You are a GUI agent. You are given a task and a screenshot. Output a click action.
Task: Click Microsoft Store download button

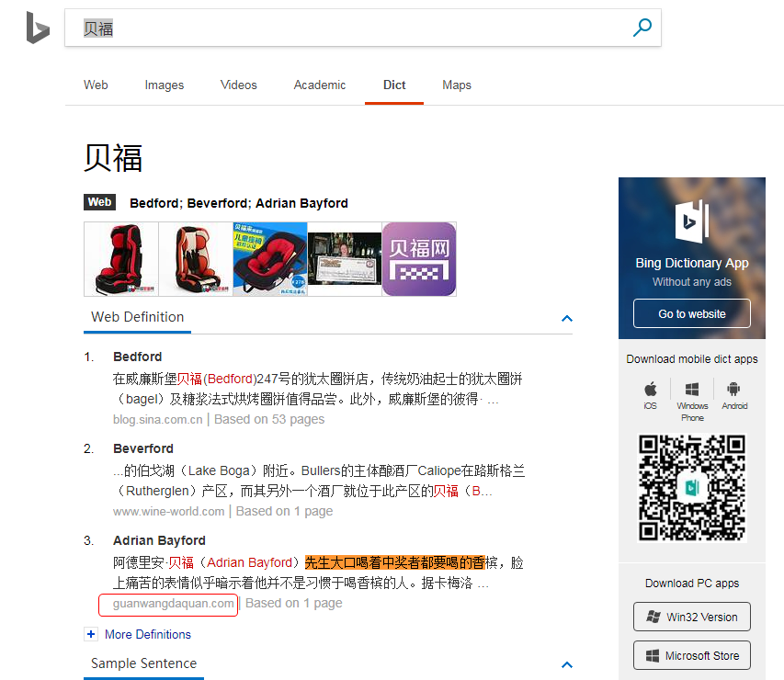pos(691,655)
